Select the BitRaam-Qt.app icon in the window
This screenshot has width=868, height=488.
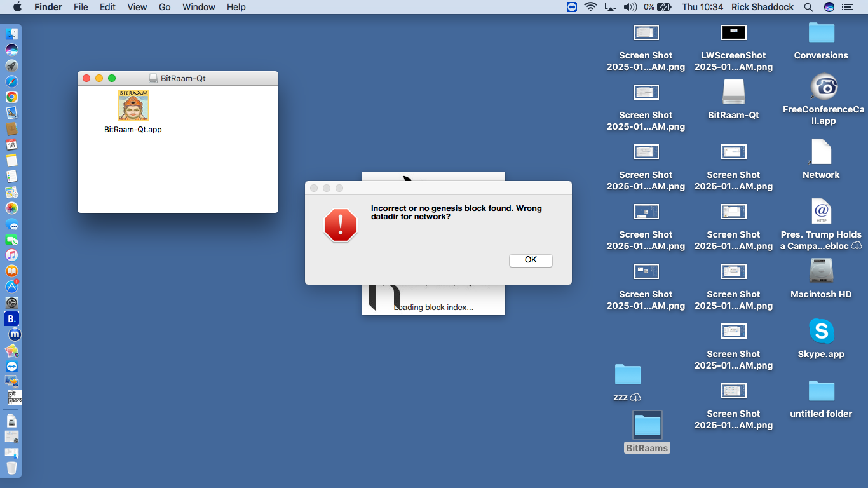pos(133,105)
